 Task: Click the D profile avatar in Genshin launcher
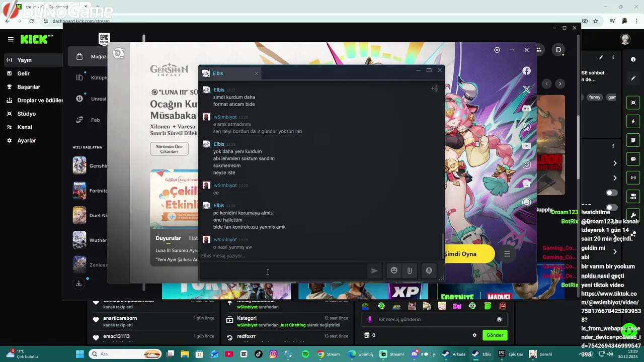click(558, 50)
